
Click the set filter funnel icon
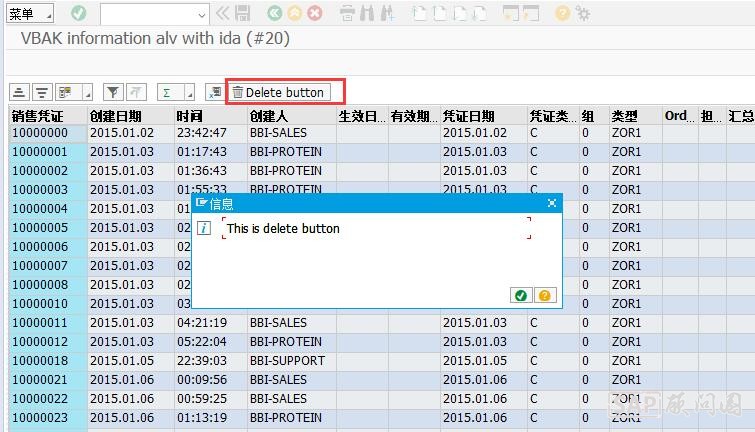pos(114,92)
